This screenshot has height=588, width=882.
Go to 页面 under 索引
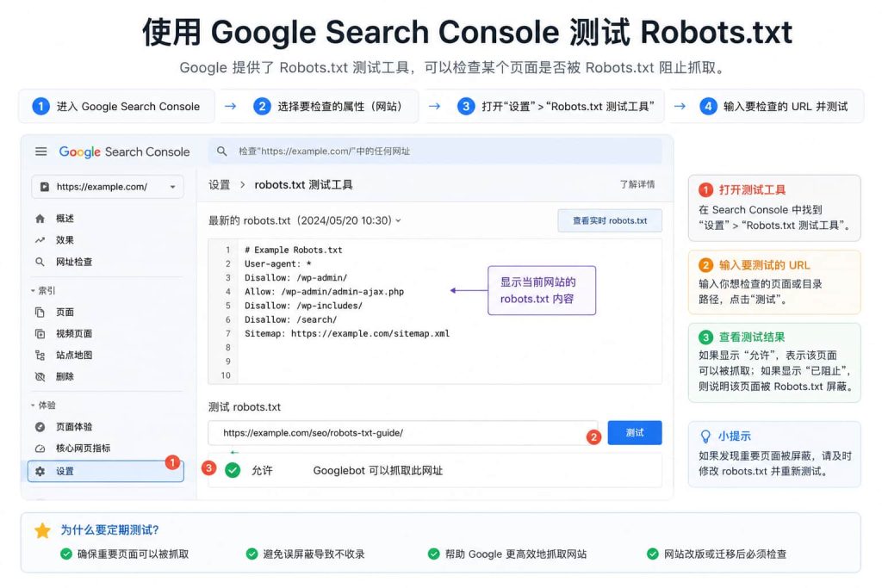(65, 312)
